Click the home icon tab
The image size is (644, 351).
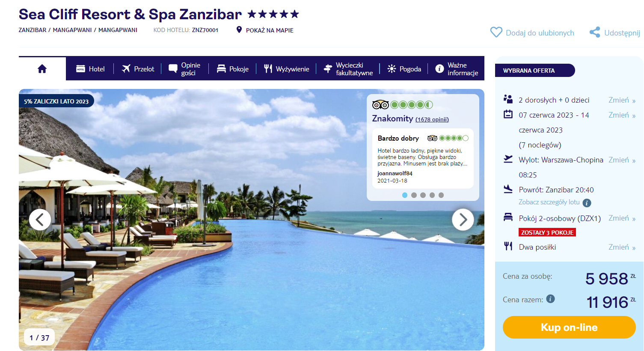(x=42, y=69)
